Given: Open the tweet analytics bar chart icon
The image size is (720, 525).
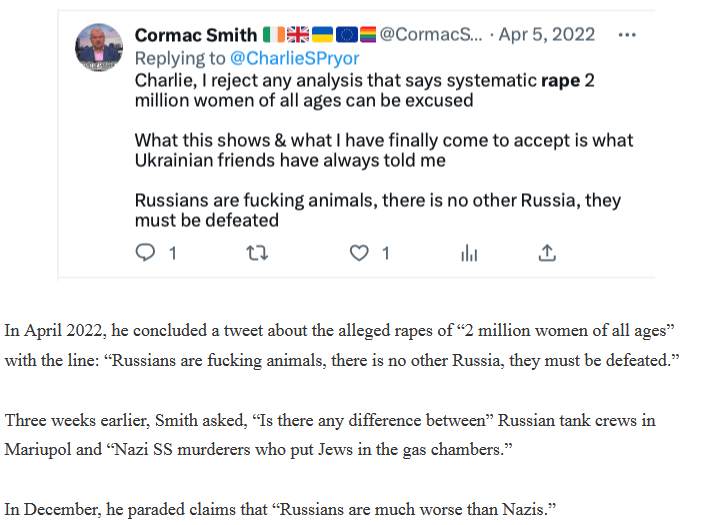Looking at the screenshot, I should (469, 253).
